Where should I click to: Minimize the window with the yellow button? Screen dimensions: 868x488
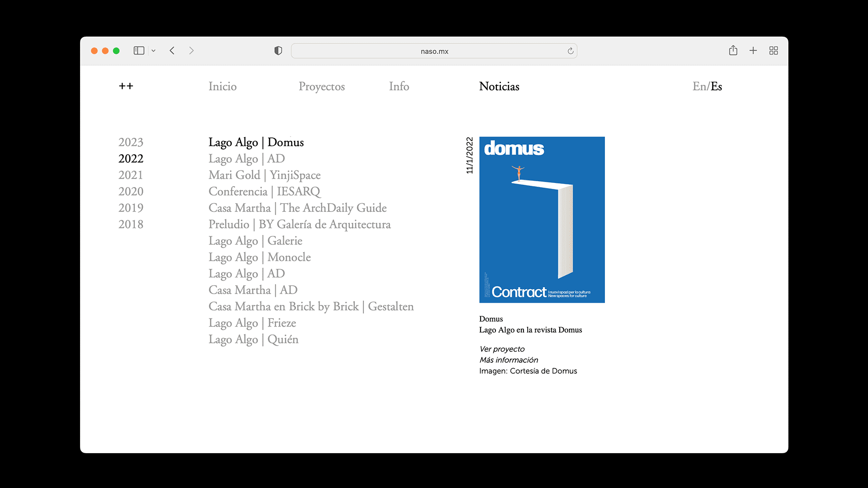[x=105, y=51]
